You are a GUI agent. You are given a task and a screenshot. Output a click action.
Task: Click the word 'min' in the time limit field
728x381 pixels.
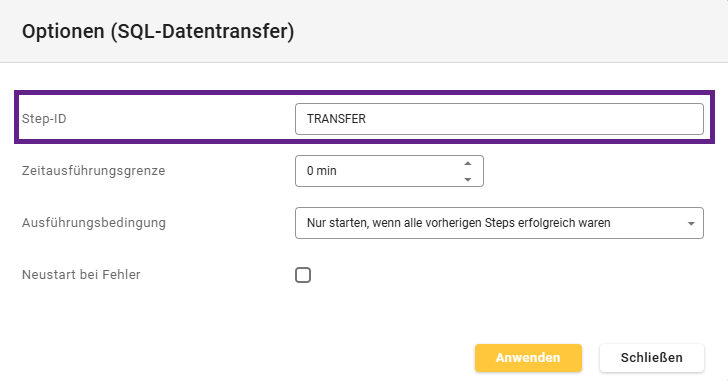(326, 171)
